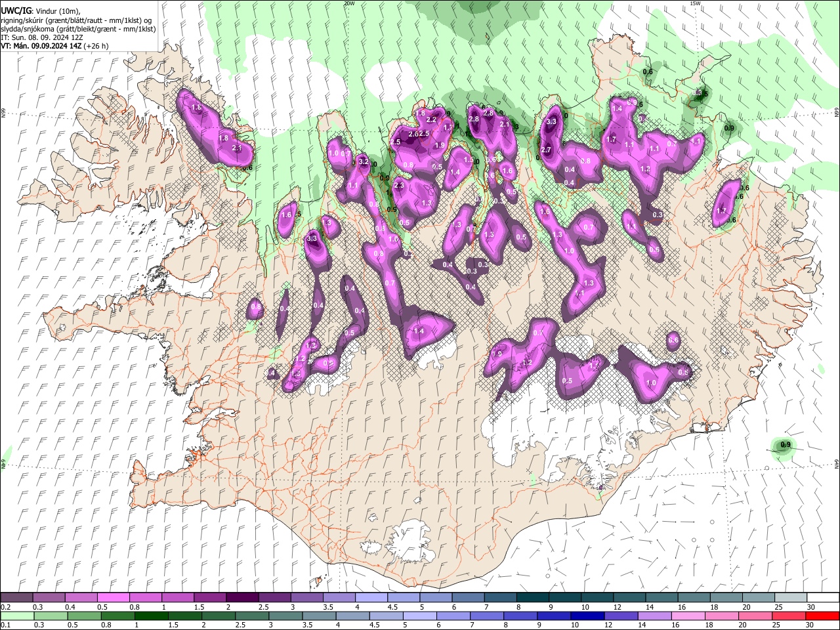Click the '0.1' label starting the lower legend row
This screenshot has width=840, height=630.
pyautogui.click(x=6, y=625)
